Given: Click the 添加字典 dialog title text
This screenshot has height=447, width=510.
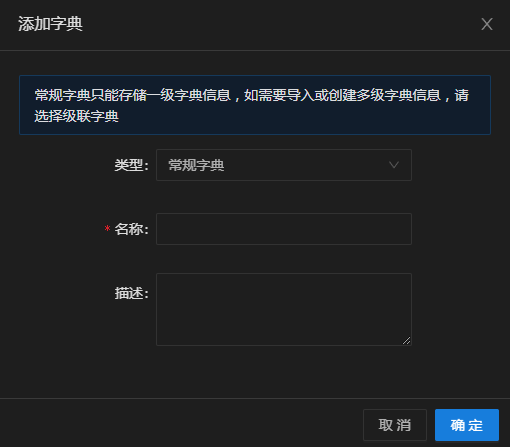Looking at the screenshot, I should [50, 24].
